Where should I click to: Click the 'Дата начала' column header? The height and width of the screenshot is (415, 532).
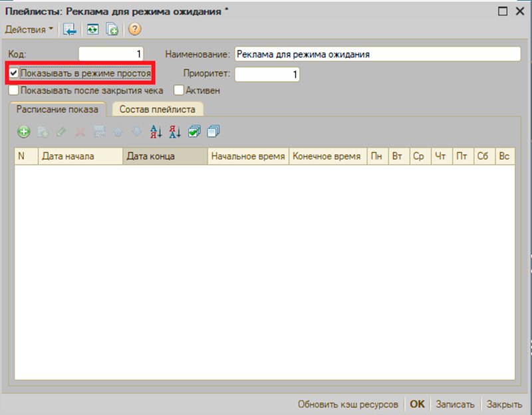pos(80,156)
